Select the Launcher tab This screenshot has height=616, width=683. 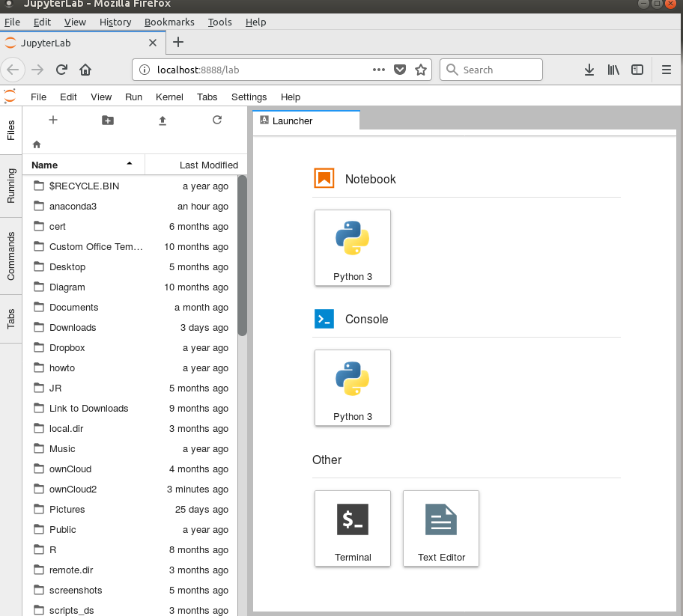(x=306, y=121)
